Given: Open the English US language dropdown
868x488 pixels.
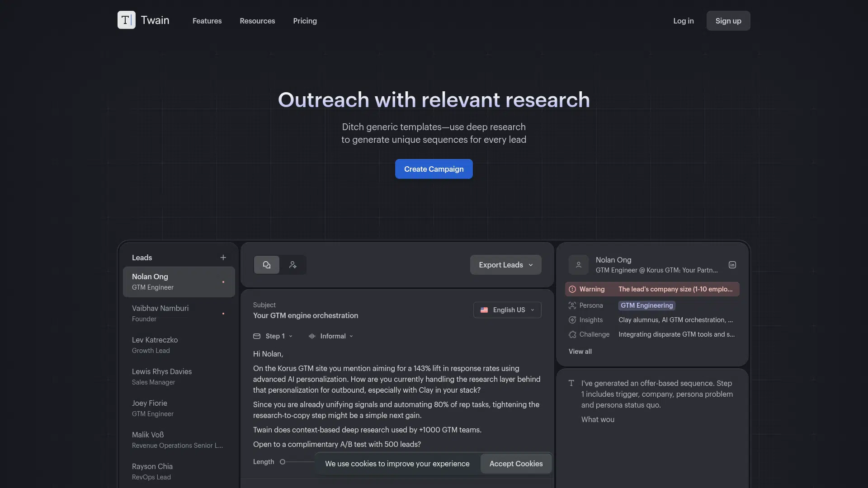Looking at the screenshot, I should [507, 310].
